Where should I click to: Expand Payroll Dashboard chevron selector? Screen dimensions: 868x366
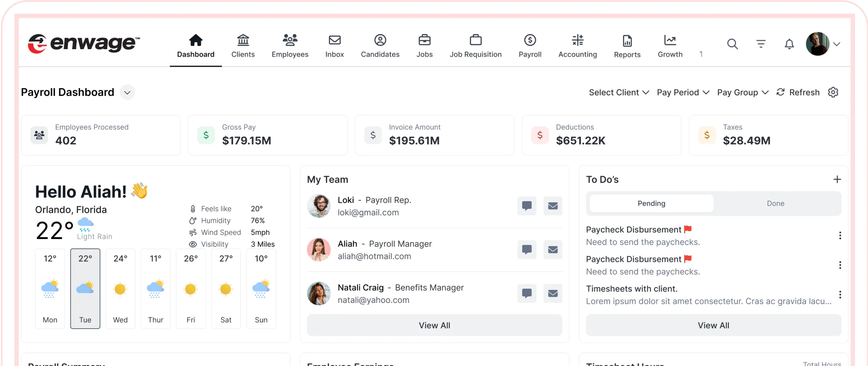pyautogui.click(x=127, y=93)
